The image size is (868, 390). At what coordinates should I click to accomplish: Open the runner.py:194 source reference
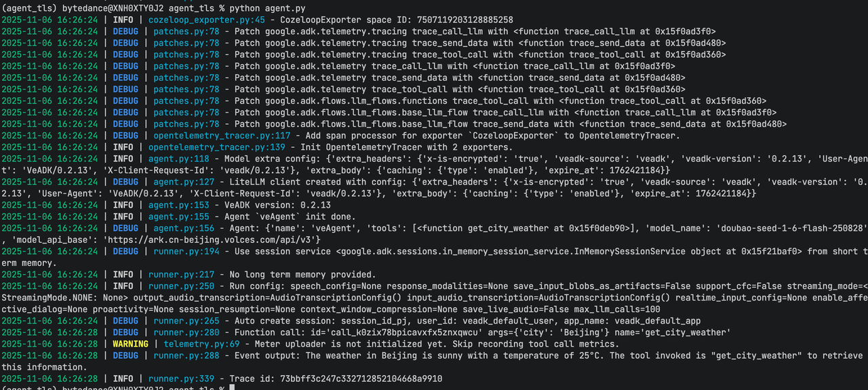point(186,251)
